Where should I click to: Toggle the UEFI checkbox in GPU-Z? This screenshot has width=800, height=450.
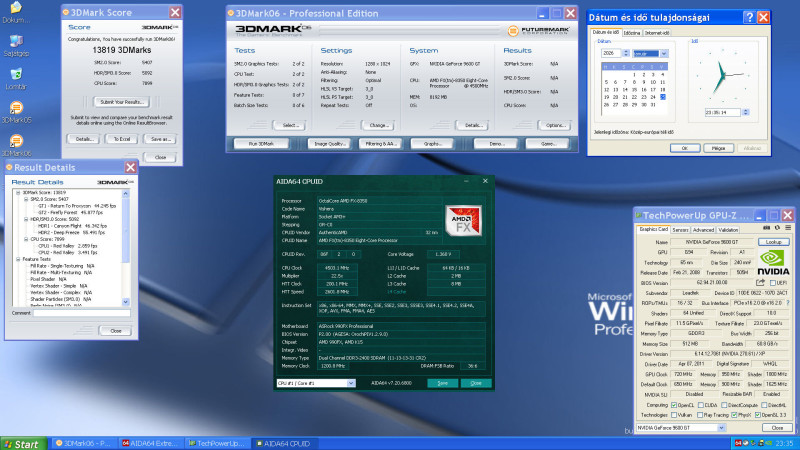(x=772, y=283)
